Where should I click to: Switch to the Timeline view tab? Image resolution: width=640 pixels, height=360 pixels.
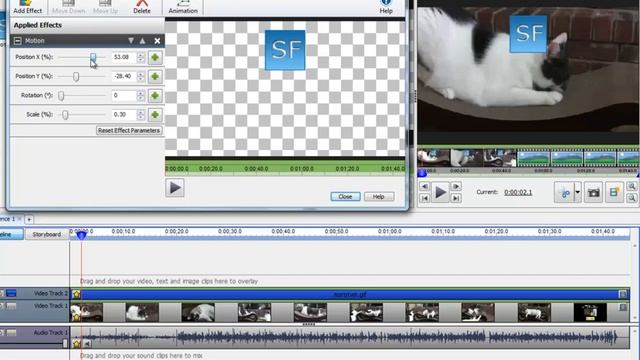coord(11,235)
